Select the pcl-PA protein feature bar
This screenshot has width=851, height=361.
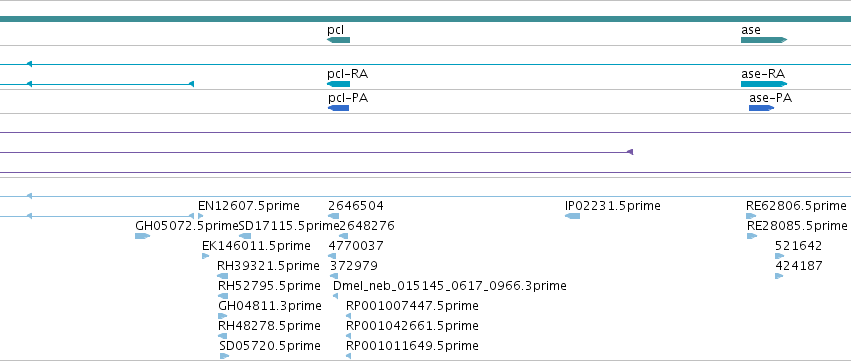pyautogui.click(x=339, y=108)
